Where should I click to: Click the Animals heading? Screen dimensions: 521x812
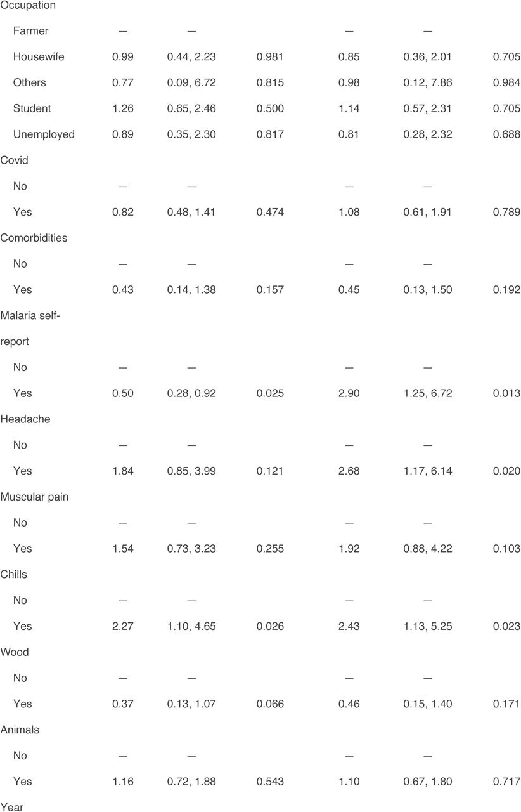(x=20, y=730)
